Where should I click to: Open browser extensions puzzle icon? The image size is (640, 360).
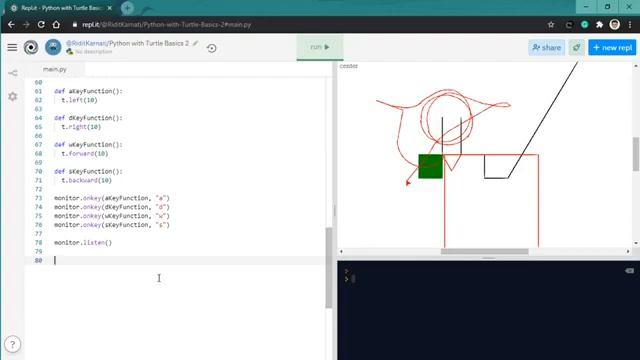point(599,25)
